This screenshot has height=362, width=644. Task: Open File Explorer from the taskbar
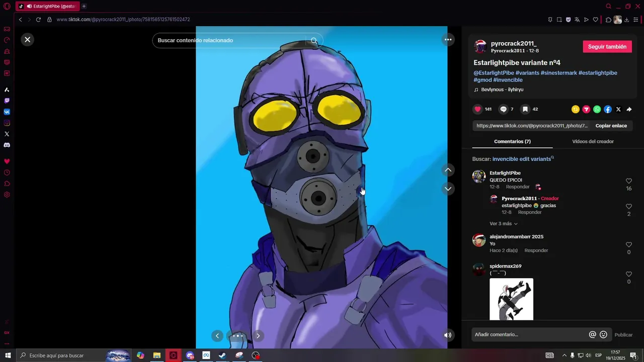(157, 355)
